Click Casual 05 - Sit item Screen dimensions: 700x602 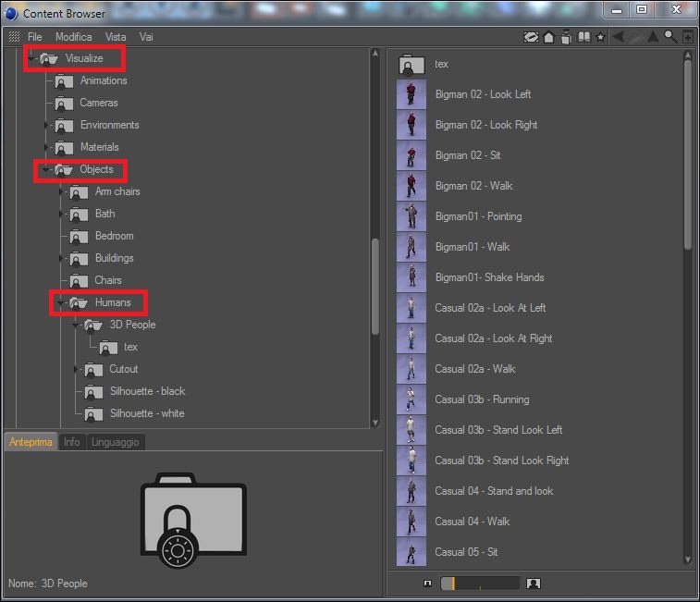tap(448, 552)
